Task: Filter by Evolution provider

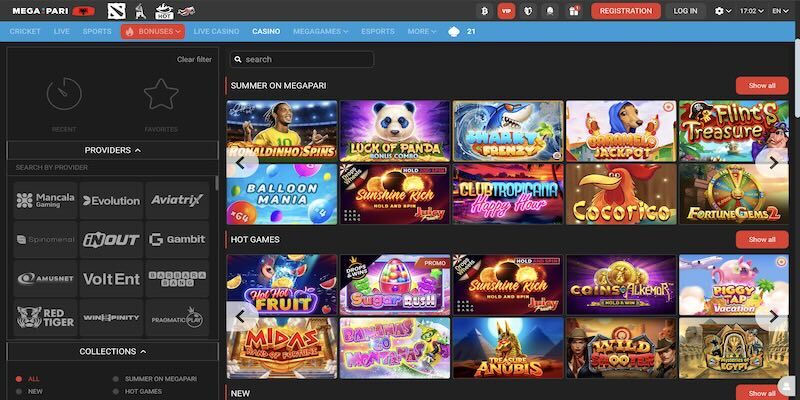Action: 111,201
